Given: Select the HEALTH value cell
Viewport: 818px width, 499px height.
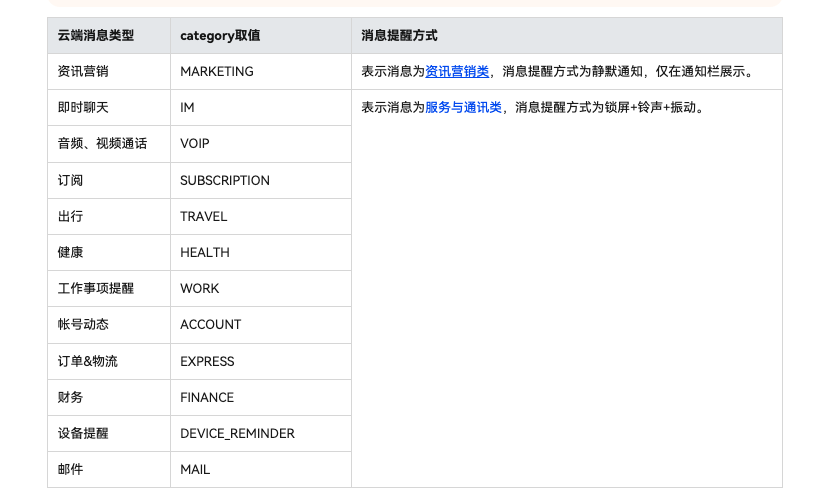Looking at the screenshot, I should tap(261, 252).
